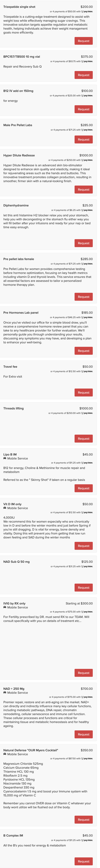Request Male Pre Pellet Labs

tap(83, 139)
